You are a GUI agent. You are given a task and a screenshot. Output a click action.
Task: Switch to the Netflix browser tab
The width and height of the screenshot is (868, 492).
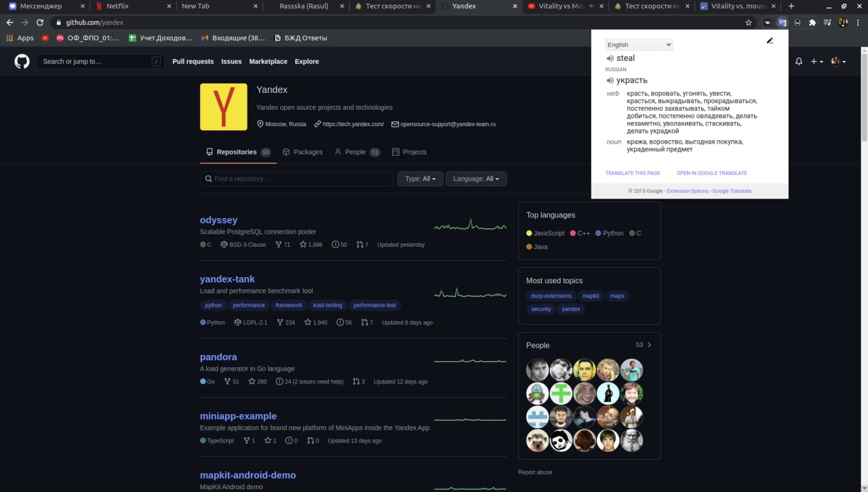[131, 6]
